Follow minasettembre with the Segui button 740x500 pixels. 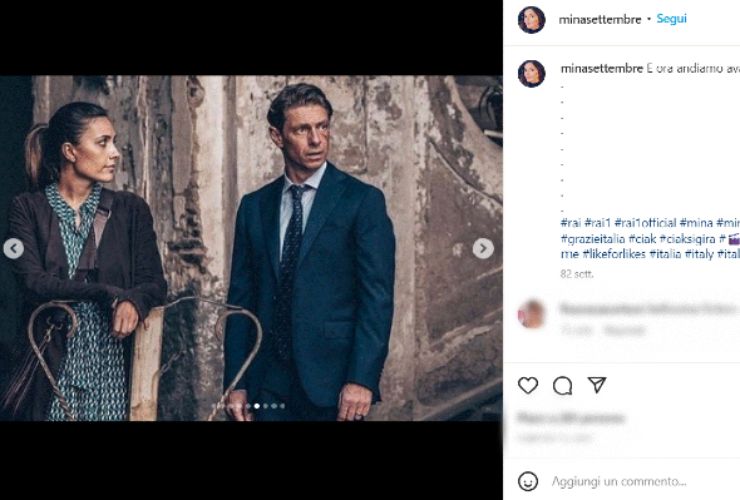click(672, 19)
